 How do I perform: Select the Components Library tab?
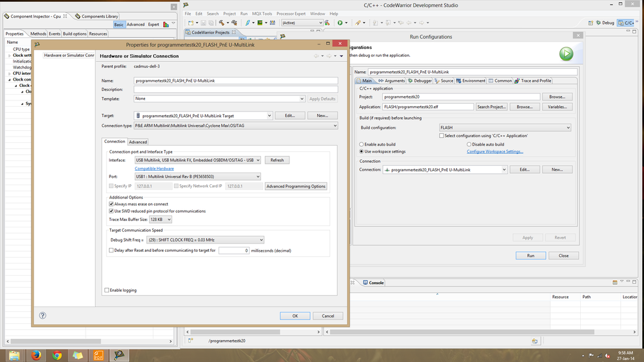click(x=97, y=16)
